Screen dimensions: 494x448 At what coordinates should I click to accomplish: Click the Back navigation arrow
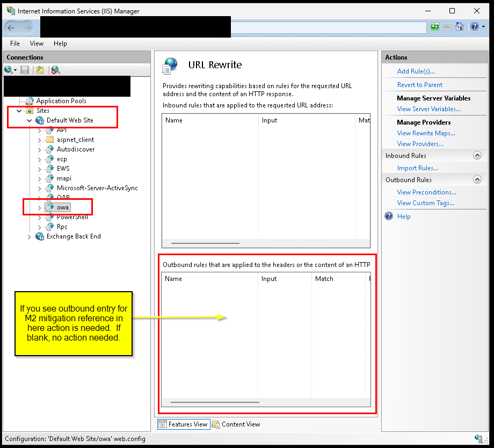(x=11, y=28)
